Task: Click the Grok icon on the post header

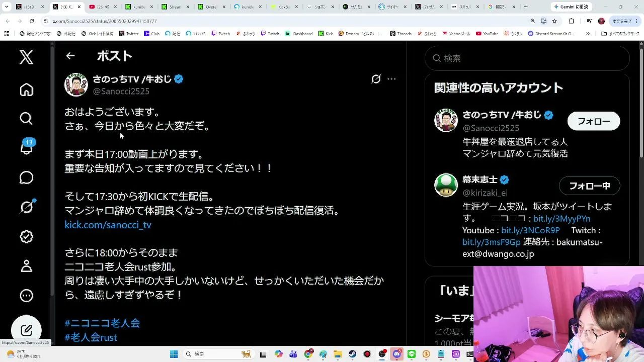Action: [376, 79]
